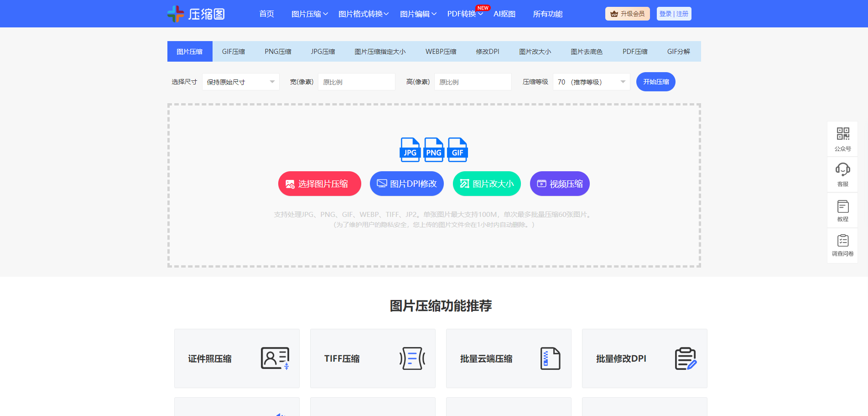Click the JPG file format icon

[410, 150]
